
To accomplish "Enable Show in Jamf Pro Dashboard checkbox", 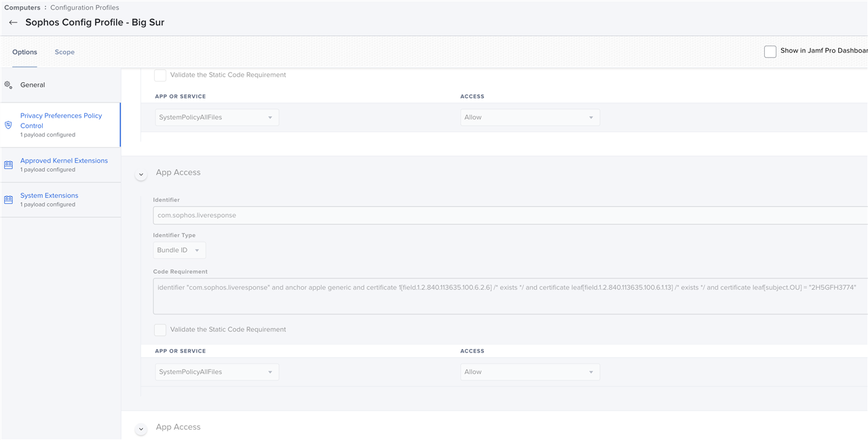I will [x=770, y=51].
